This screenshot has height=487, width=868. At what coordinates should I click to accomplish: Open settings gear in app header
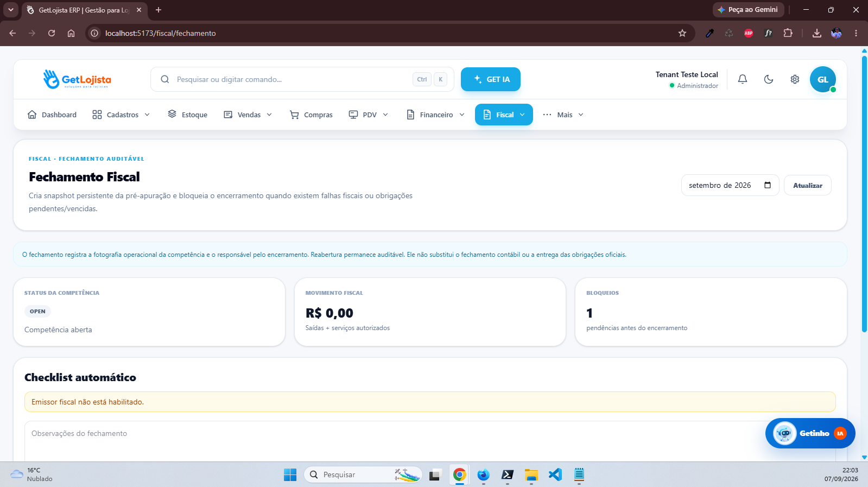point(795,79)
